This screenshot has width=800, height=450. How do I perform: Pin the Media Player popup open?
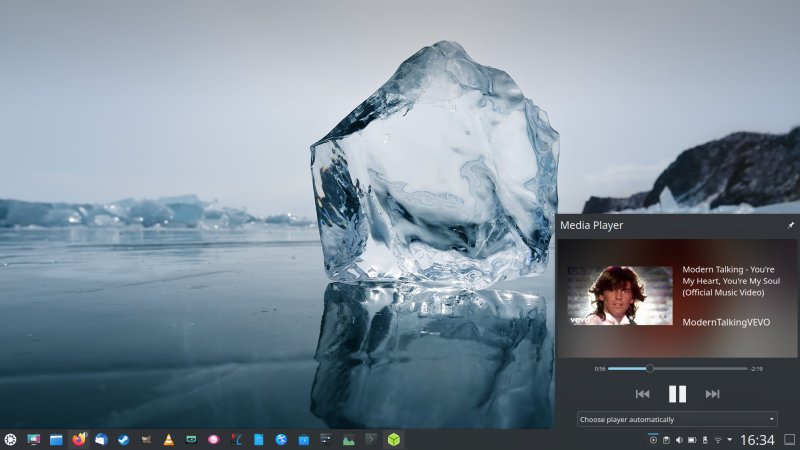[790, 226]
